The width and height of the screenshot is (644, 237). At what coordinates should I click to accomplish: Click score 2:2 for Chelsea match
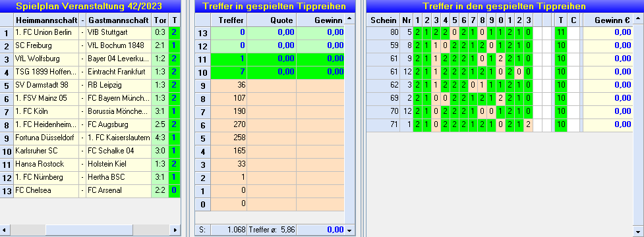[x=160, y=190]
